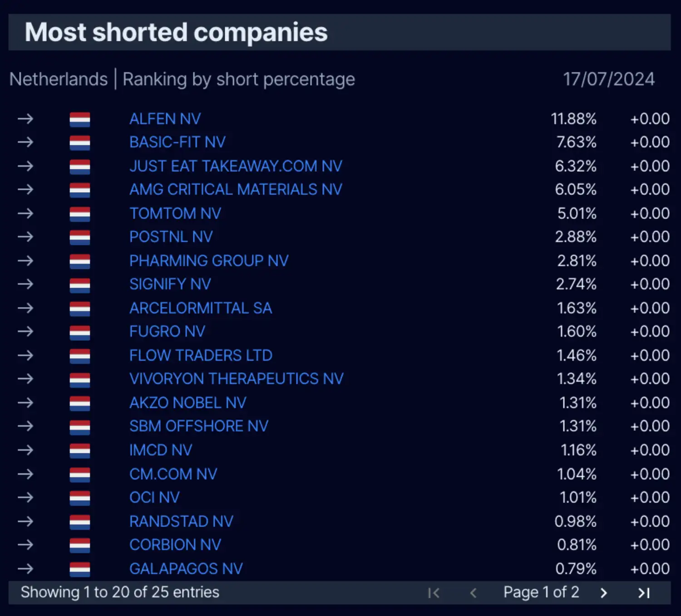The width and height of the screenshot is (681, 616).
Task: Open the ALFEN NV company link
Action: pos(165,119)
